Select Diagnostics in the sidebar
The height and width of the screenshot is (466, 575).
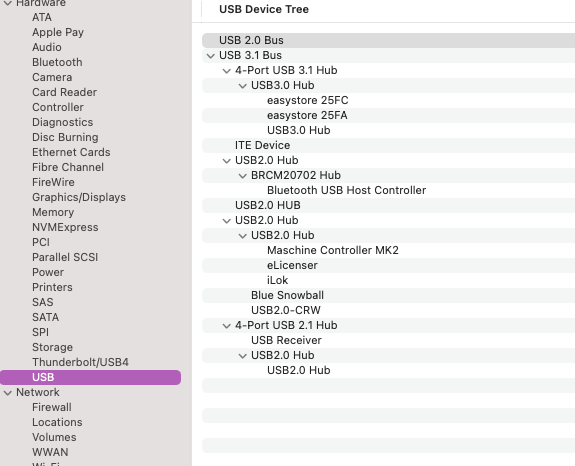pyautogui.click(x=63, y=122)
